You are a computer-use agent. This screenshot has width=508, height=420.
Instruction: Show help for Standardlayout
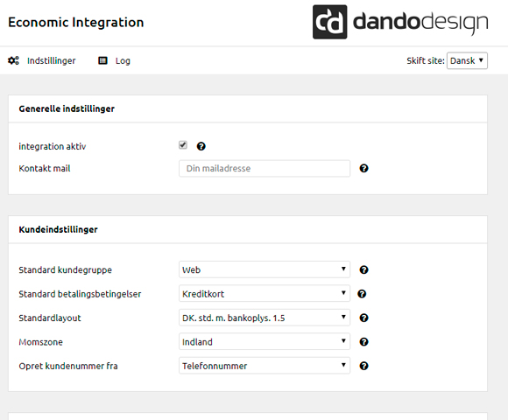click(363, 318)
